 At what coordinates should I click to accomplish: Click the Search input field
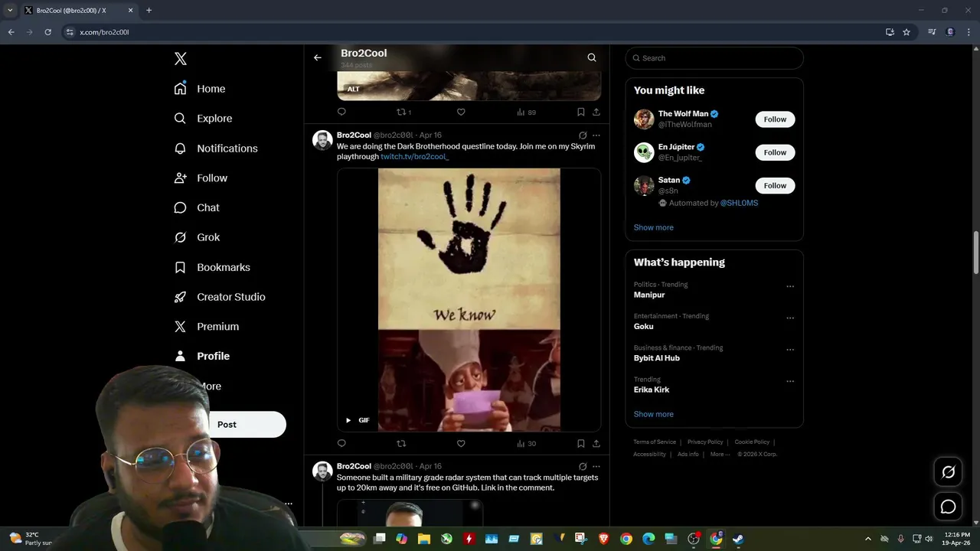pos(714,58)
